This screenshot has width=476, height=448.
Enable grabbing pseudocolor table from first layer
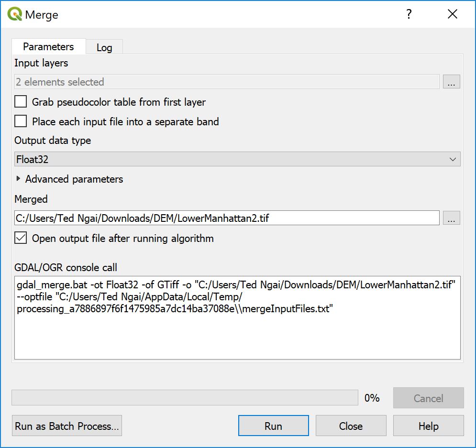pos(20,102)
